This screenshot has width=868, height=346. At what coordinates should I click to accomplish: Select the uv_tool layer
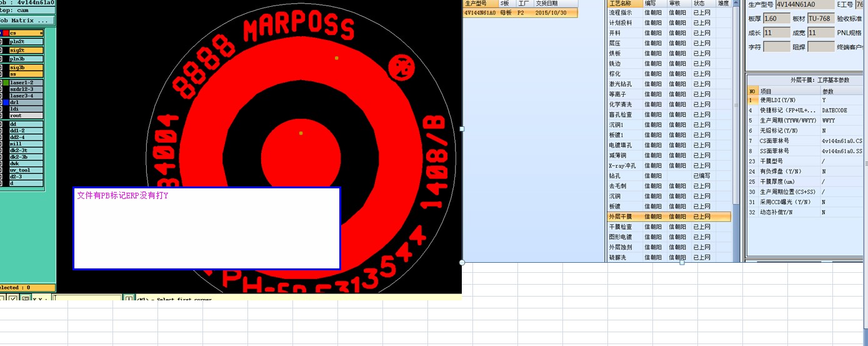(x=26, y=170)
